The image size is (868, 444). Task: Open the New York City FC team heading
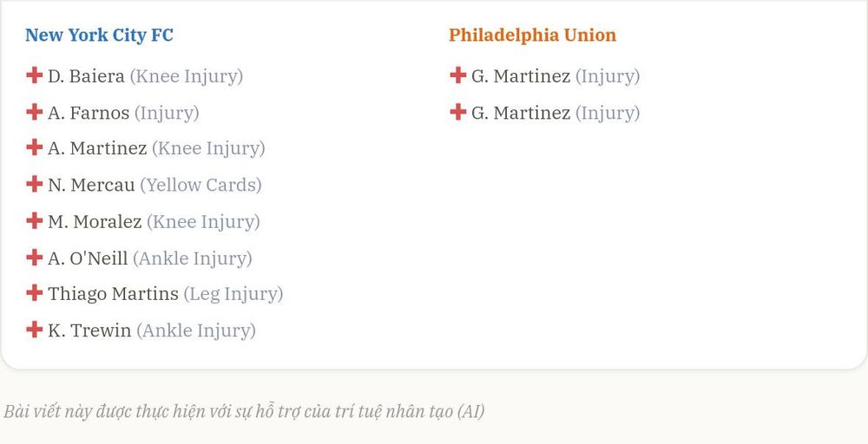pyautogui.click(x=99, y=35)
